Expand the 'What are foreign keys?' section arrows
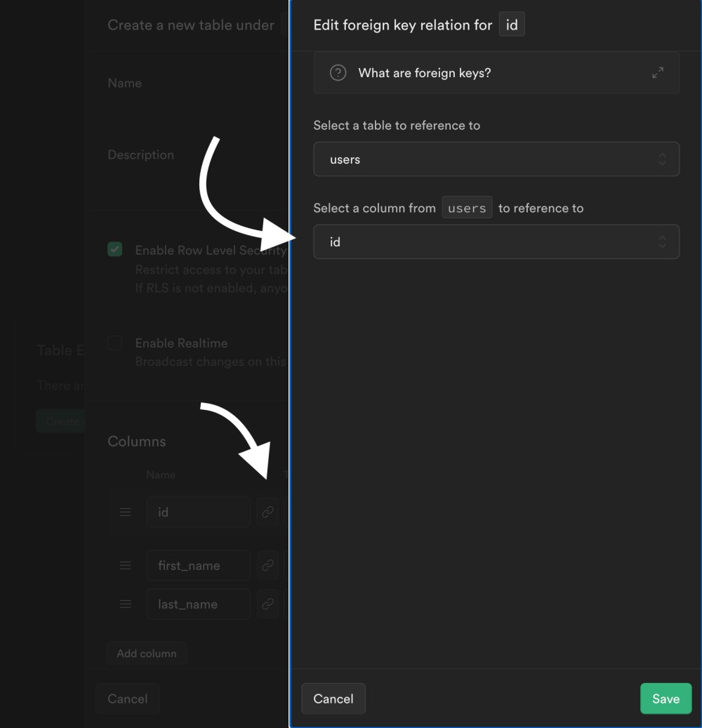Viewport: 702px width, 728px height. (x=658, y=73)
